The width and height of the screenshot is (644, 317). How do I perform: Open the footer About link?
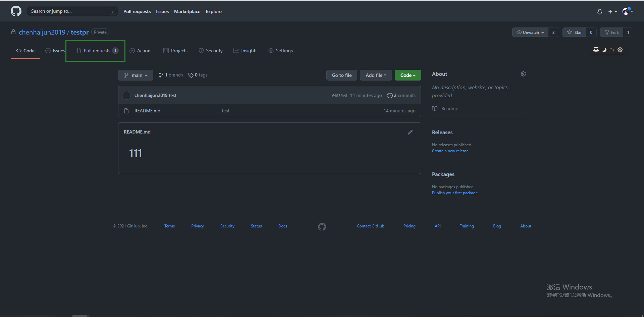click(x=526, y=226)
